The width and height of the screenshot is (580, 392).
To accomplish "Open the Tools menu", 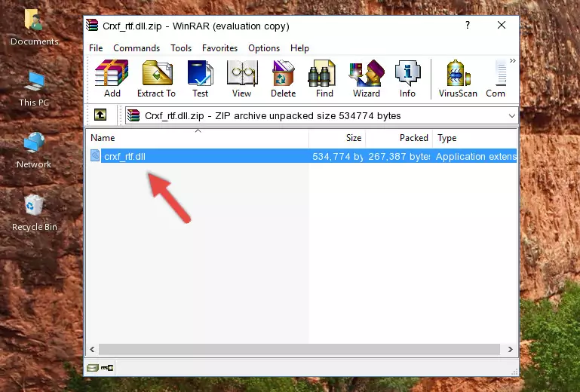I will pyautogui.click(x=181, y=48).
